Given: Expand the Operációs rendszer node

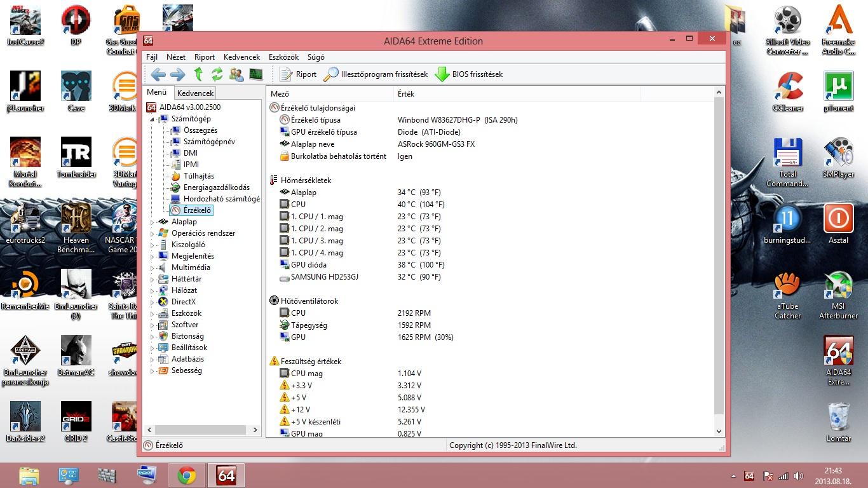Looking at the screenshot, I should 153,233.
